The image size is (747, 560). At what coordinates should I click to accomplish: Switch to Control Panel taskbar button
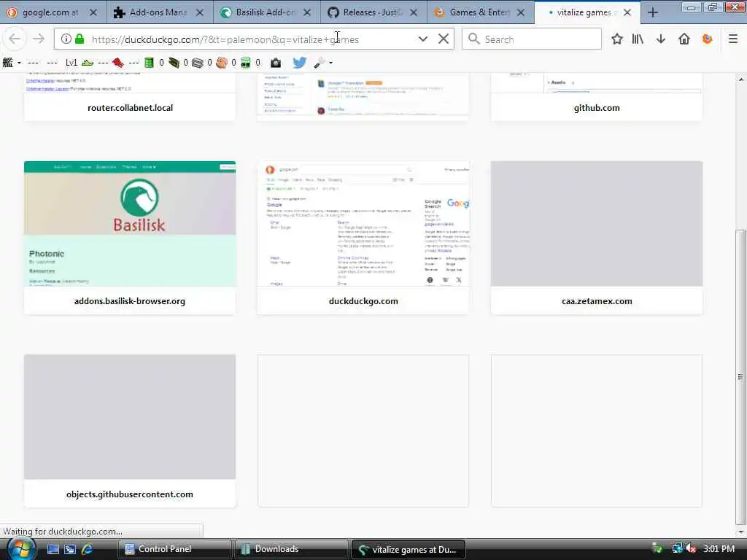click(x=174, y=549)
